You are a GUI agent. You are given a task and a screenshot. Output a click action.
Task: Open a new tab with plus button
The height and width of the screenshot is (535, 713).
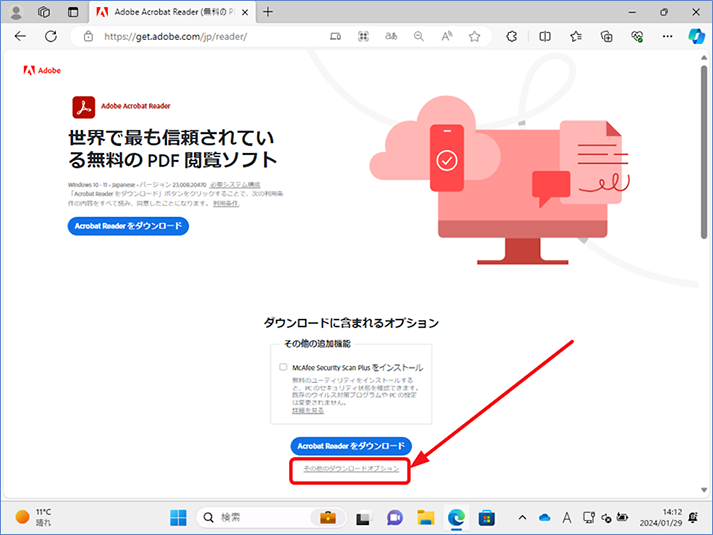point(268,12)
